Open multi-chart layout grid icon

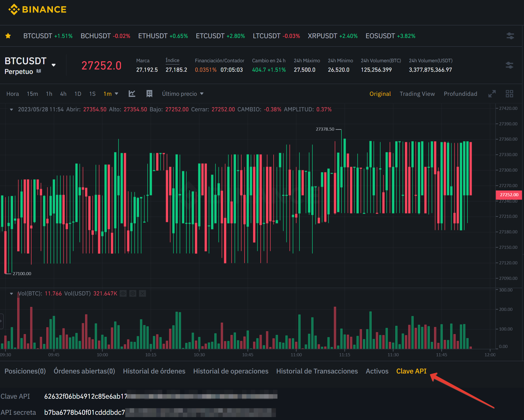(x=509, y=94)
